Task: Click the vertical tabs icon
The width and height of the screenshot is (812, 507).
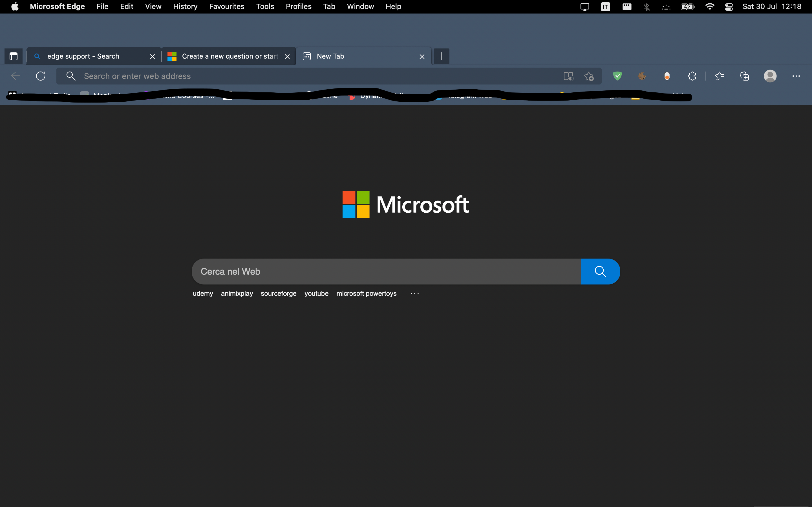Action: coord(14,56)
